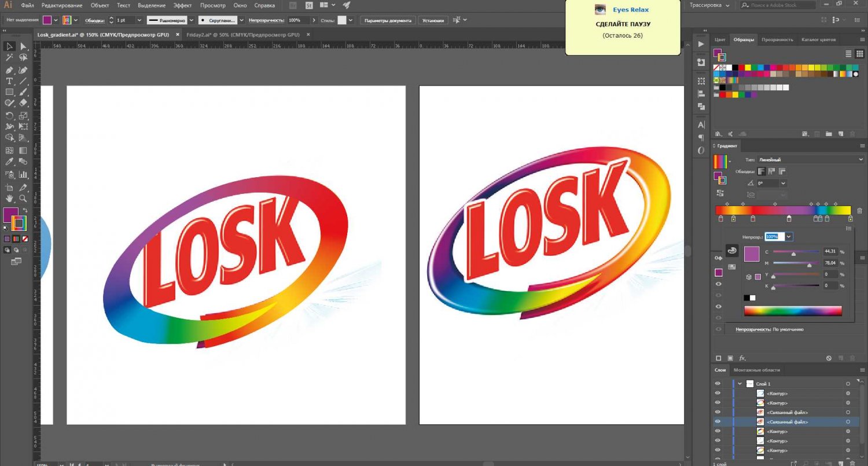Select the Eraser tool
Image resolution: width=868 pixels, height=466 pixels.
pyautogui.click(x=23, y=103)
